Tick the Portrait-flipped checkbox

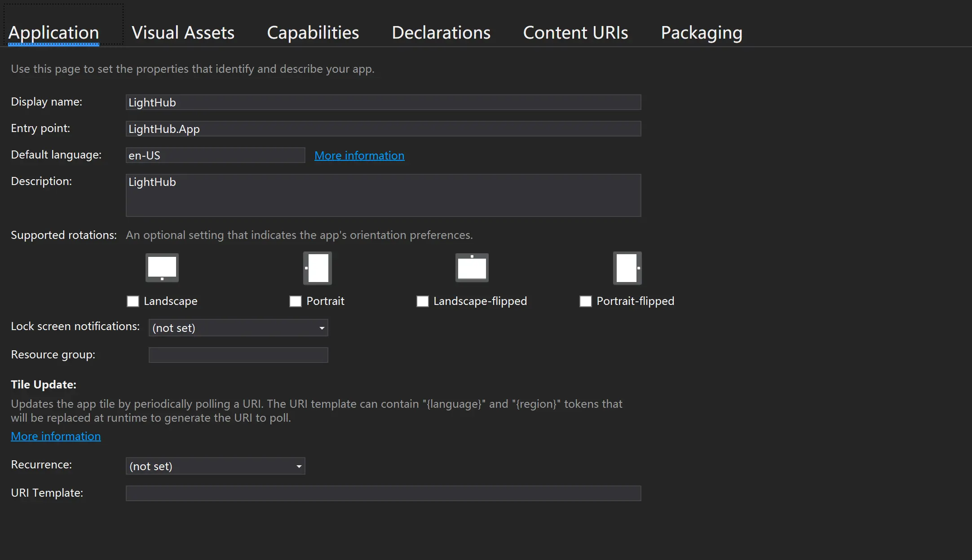tap(586, 301)
